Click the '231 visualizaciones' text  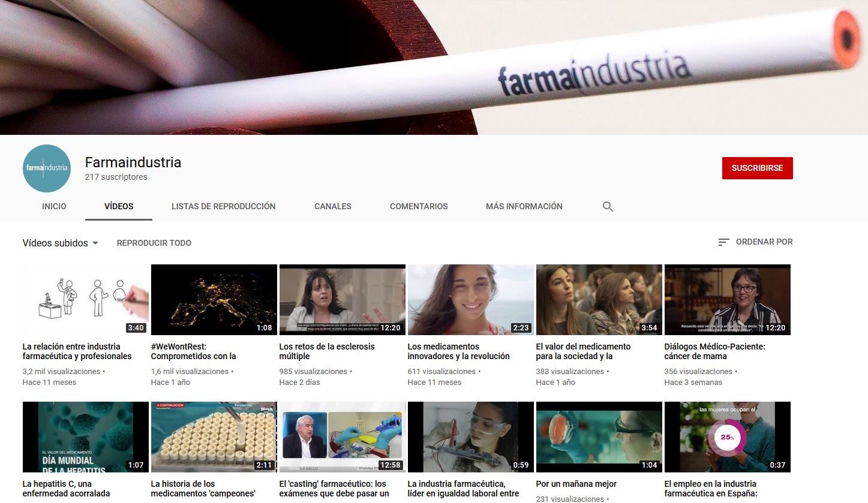570,499
